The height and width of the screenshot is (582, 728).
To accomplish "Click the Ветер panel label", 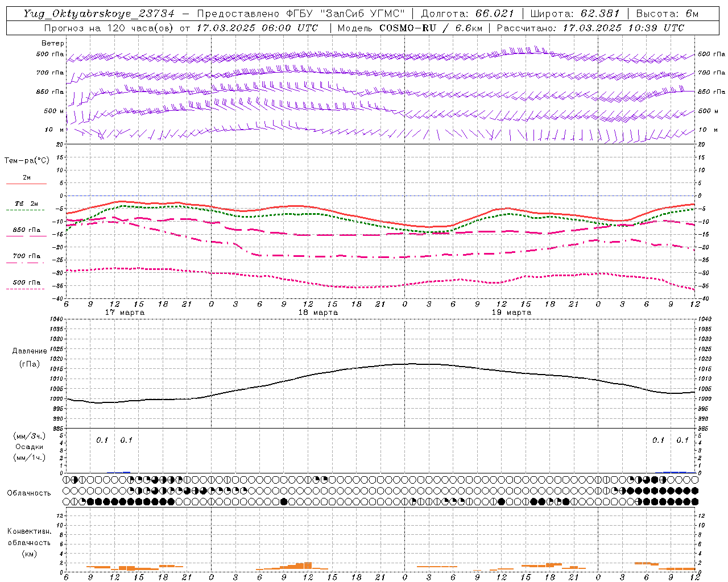I will pyautogui.click(x=53, y=43).
